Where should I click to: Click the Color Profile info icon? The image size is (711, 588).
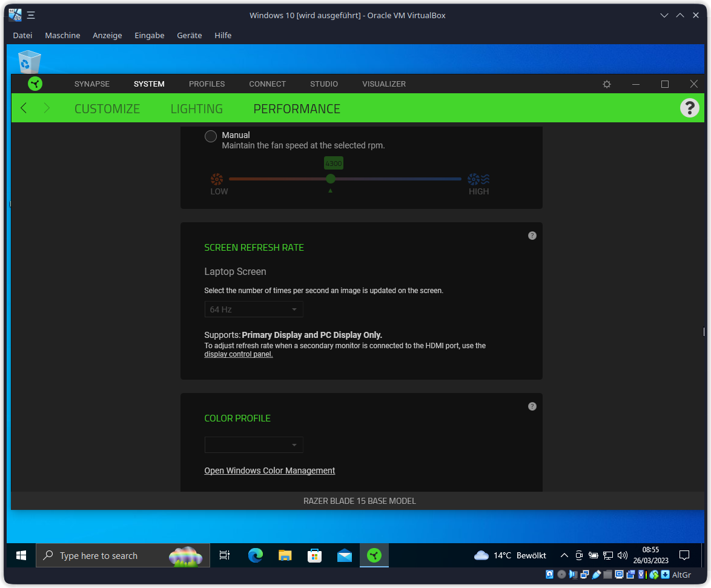tap(532, 406)
